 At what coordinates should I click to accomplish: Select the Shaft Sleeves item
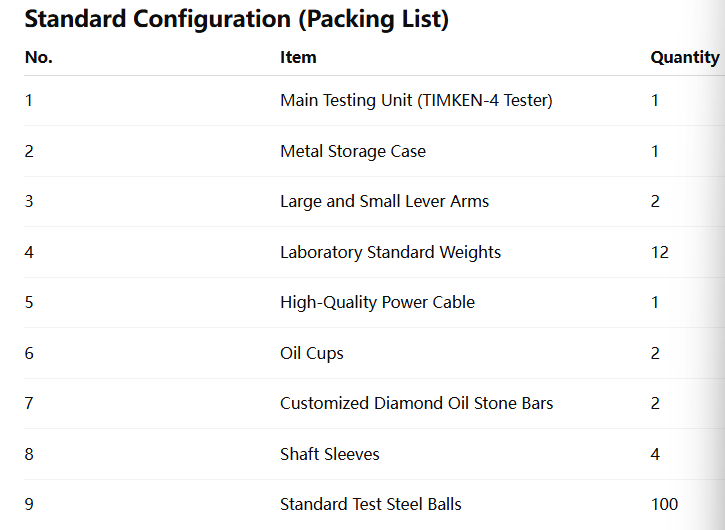[330, 454]
